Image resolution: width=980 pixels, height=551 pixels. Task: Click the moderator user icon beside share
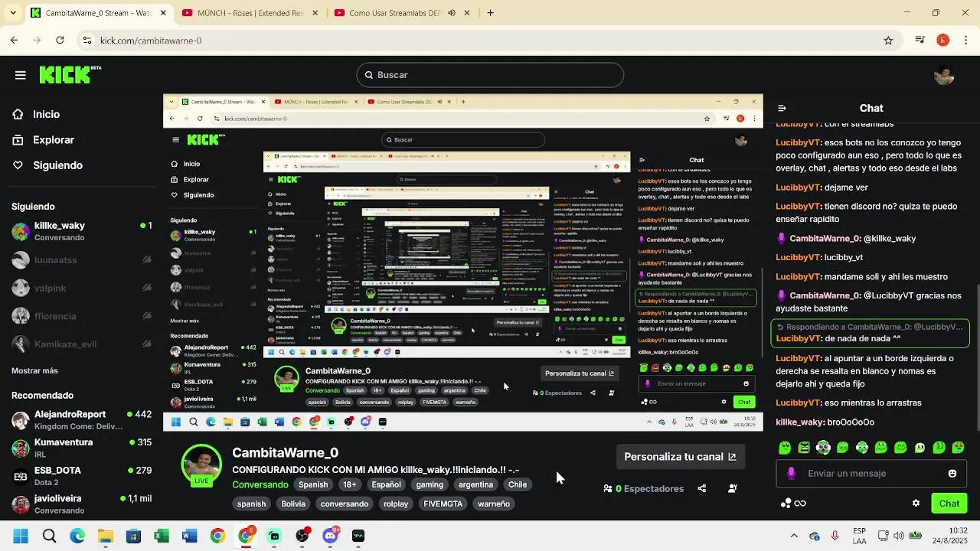coord(732,488)
